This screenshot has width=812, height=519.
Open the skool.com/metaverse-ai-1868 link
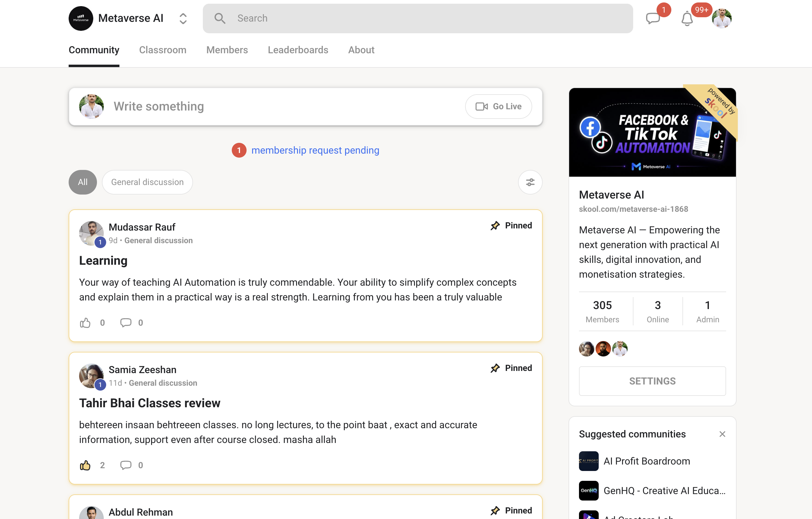click(x=633, y=209)
